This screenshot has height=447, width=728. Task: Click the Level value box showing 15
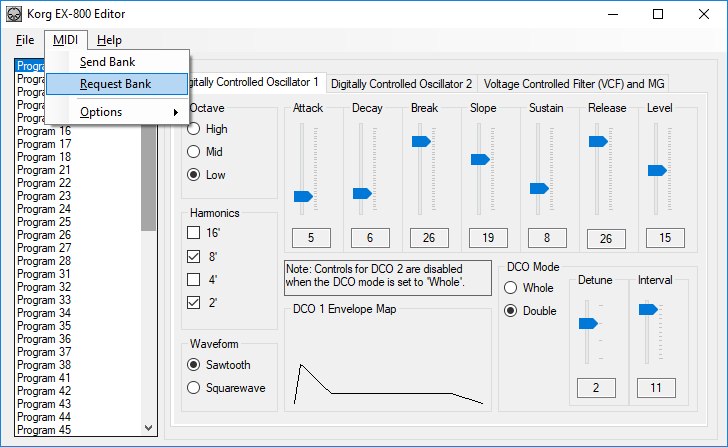click(665, 238)
